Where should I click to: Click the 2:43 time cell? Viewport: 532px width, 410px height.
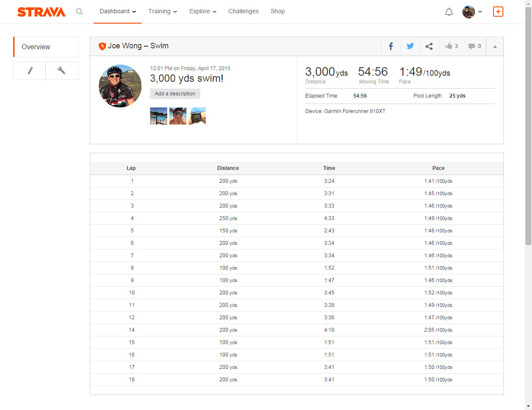(329, 231)
